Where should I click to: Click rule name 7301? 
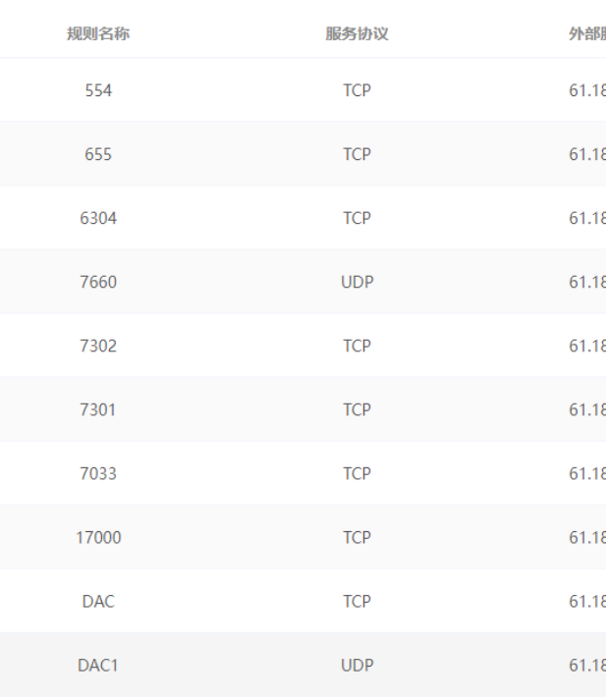tap(98, 409)
